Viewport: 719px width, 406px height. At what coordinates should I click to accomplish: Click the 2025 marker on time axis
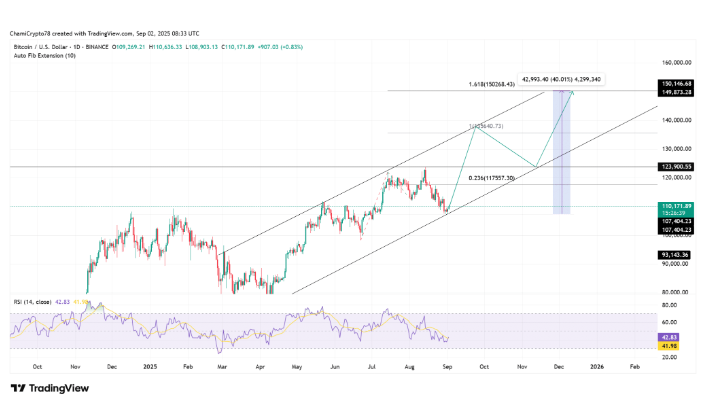[x=151, y=367]
